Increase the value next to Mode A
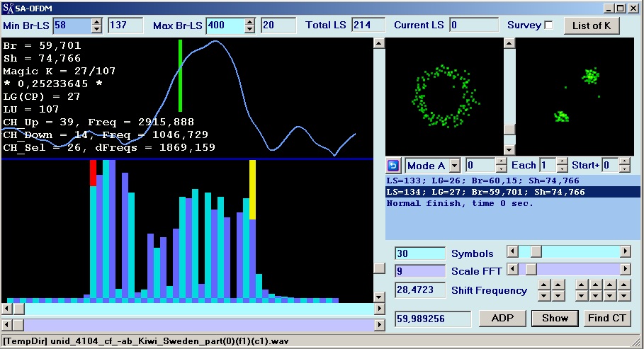Image resolution: width=644 pixels, height=349 pixels. tap(501, 162)
